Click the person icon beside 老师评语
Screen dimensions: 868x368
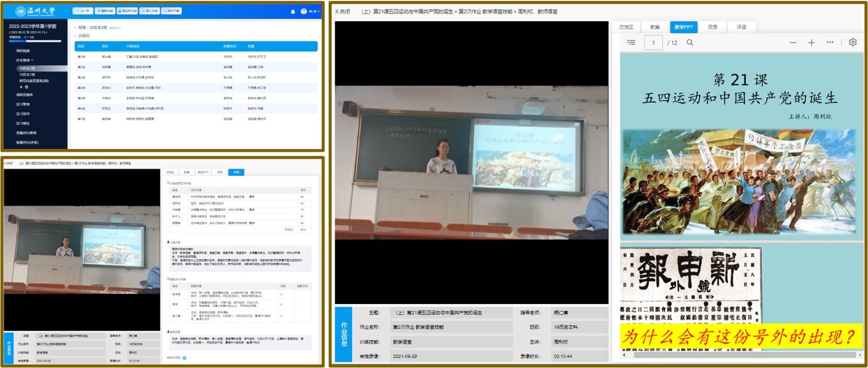(x=169, y=332)
